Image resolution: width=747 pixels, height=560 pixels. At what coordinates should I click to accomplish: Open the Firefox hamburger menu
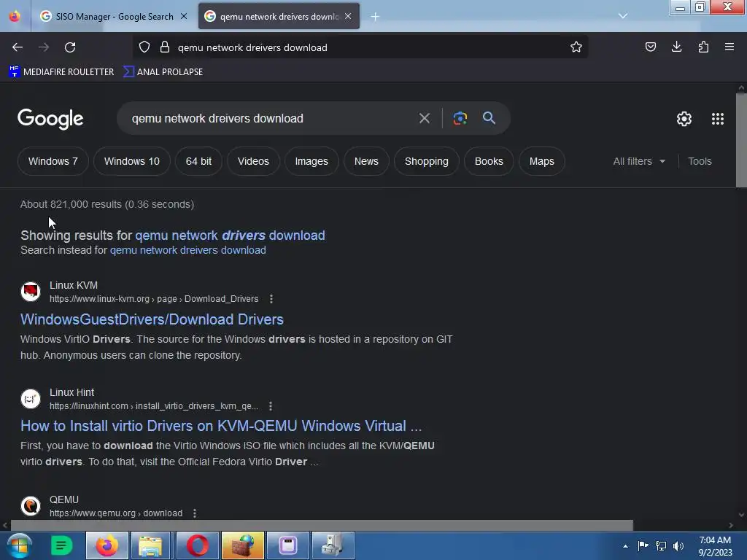(x=729, y=47)
